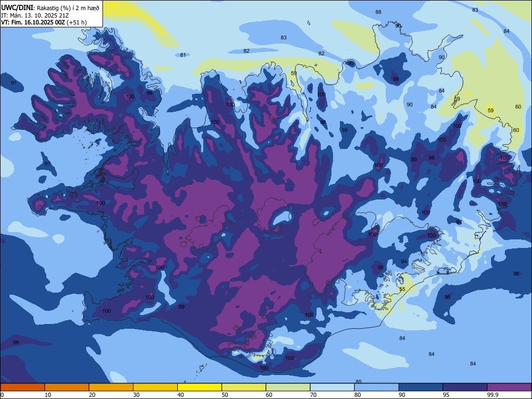Screen dimensions: 532x399
Task: Click the 'VT: Fim. 16.10.2025 00Z (+51 h)' line
Action: click(x=44, y=22)
